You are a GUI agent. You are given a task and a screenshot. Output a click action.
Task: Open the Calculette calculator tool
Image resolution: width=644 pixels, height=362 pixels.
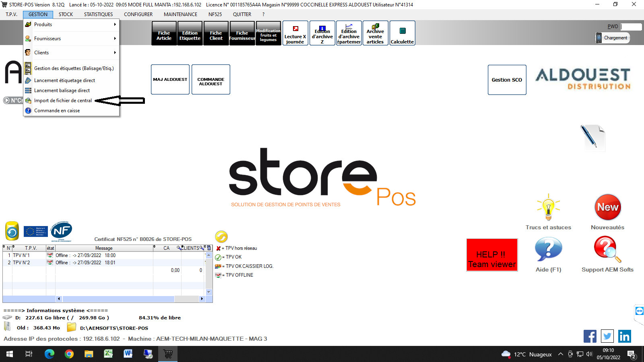coord(402,33)
